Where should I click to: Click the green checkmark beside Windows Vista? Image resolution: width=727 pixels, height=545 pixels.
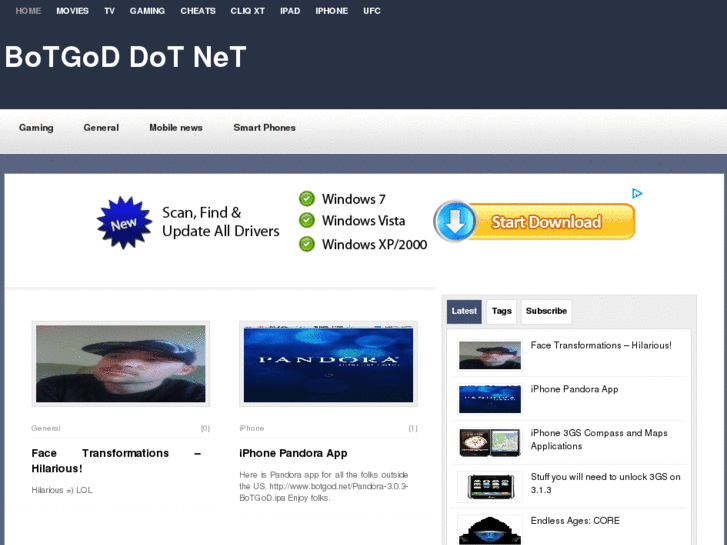coord(306,220)
